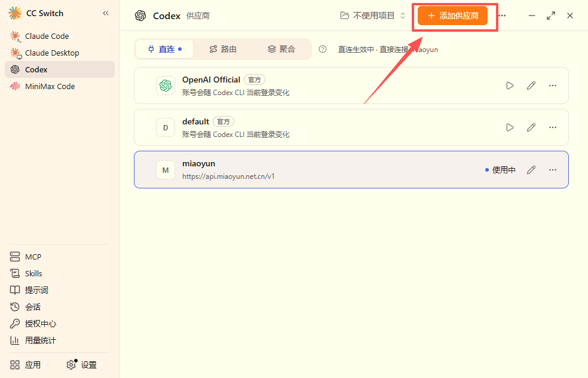Click the MiniMax Code waveform icon

(15, 86)
